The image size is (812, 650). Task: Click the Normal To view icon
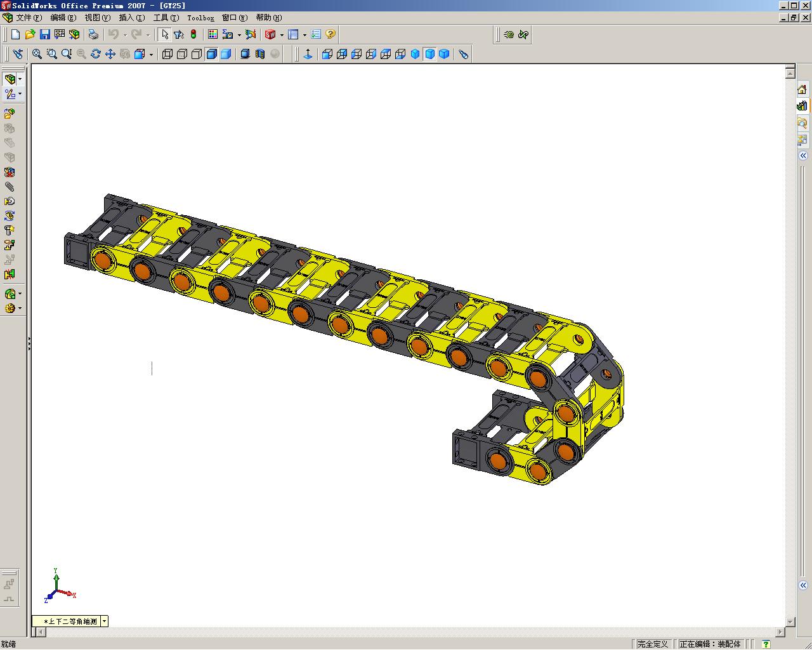[x=308, y=54]
